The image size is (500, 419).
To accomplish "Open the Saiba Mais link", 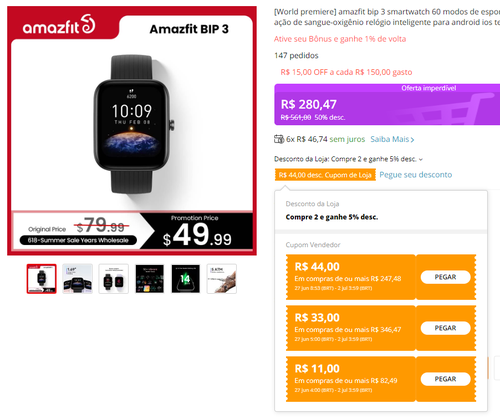I will point(390,139).
